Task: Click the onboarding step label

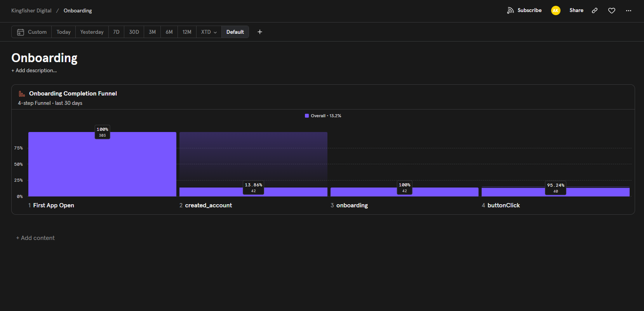Action: pyautogui.click(x=352, y=205)
